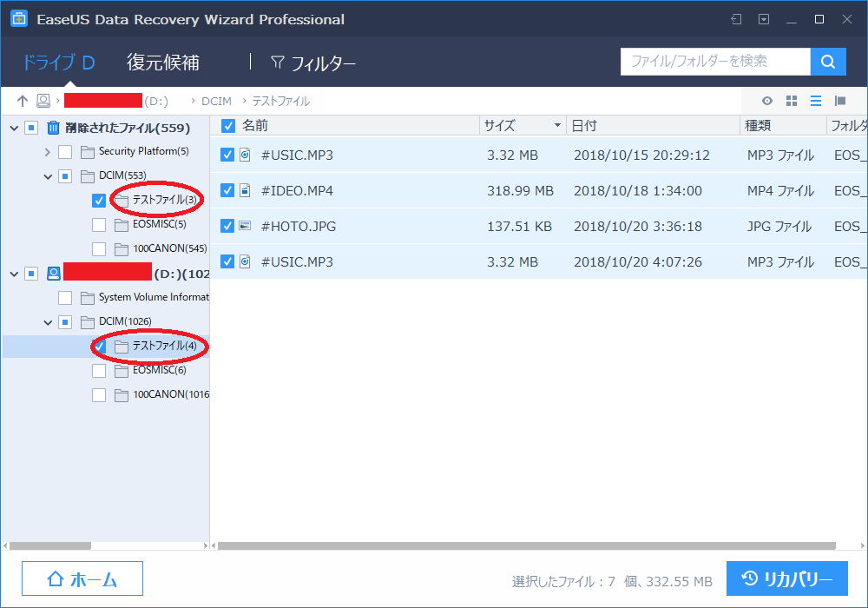Toggle the eye preview icon
The image size is (868, 608).
(x=766, y=101)
